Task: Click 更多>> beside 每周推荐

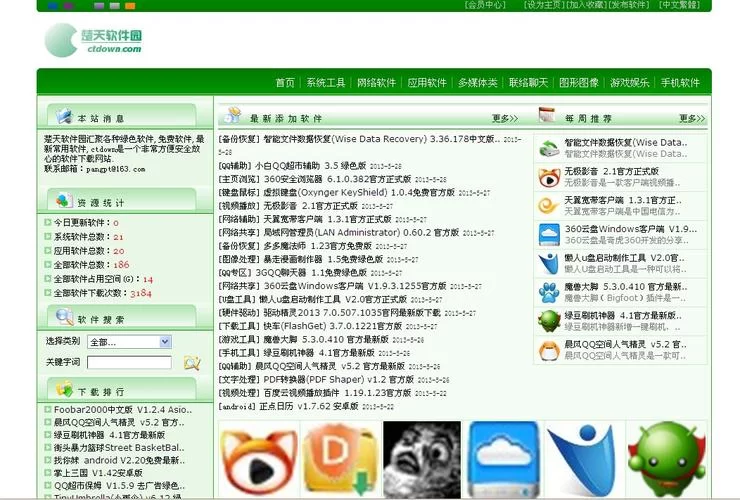Action: point(692,118)
